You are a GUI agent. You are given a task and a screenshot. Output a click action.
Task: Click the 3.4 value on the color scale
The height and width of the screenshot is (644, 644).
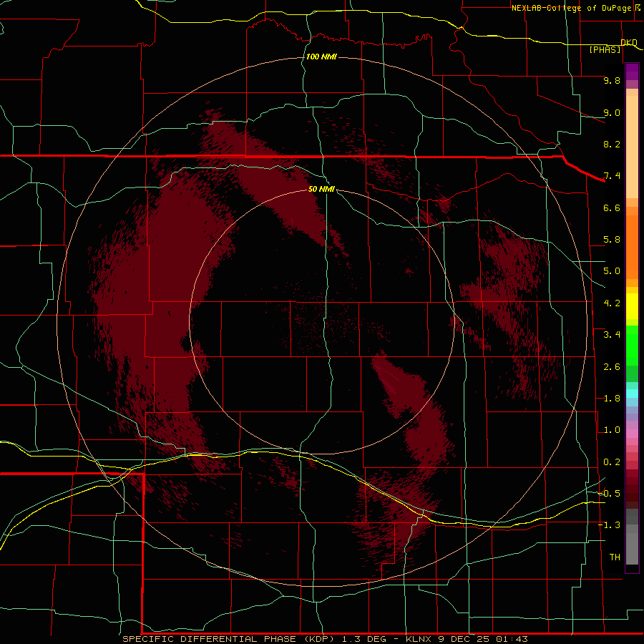[x=612, y=335]
